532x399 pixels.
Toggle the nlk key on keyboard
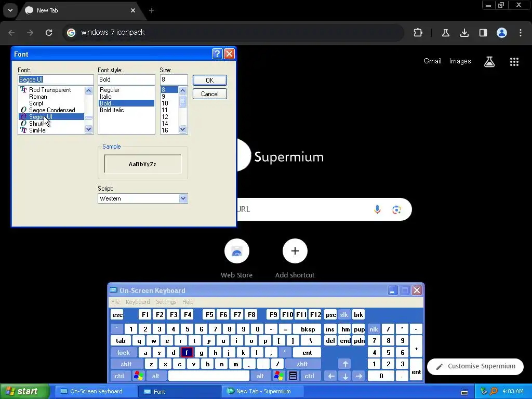point(374,329)
